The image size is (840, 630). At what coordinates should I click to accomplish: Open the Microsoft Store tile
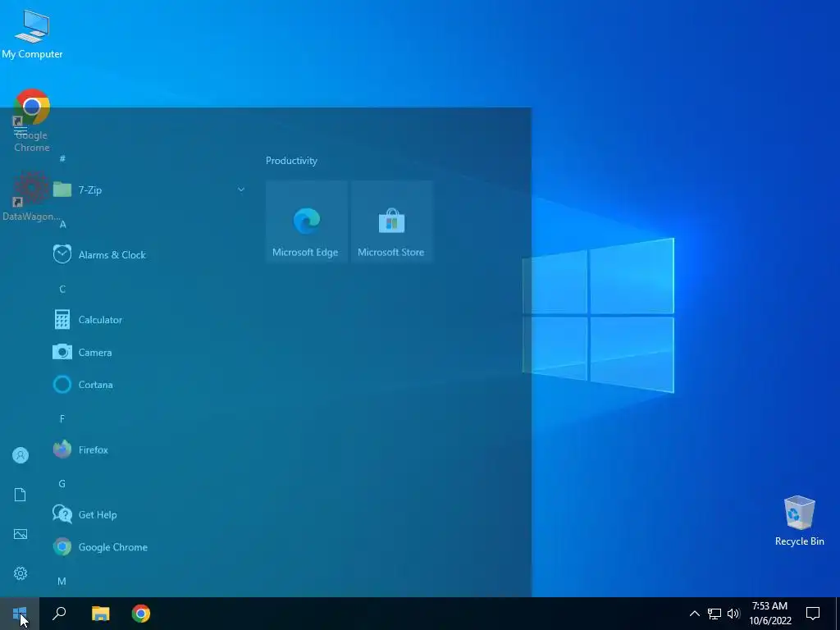[391, 221]
